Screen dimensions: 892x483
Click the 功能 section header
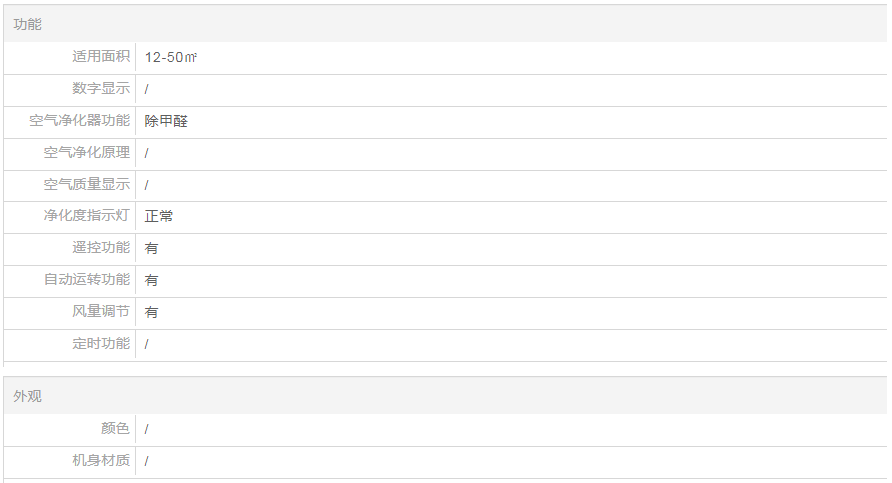(x=28, y=24)
